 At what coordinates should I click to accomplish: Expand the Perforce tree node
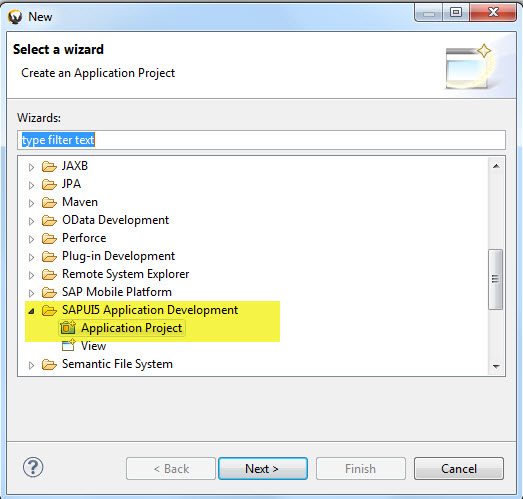pos(31,239)
